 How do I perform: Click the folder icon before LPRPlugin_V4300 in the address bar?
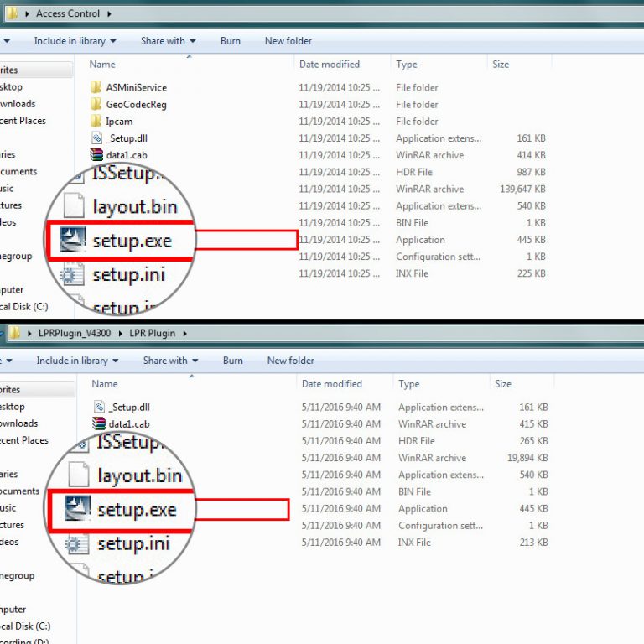coord(14,333)
